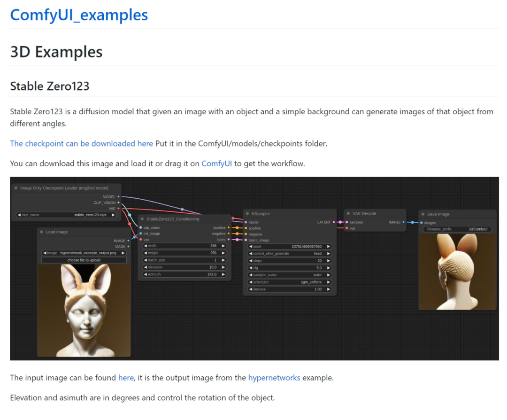Increase elevation with its right arrow
507x420 pixels.
coord(223,267)
